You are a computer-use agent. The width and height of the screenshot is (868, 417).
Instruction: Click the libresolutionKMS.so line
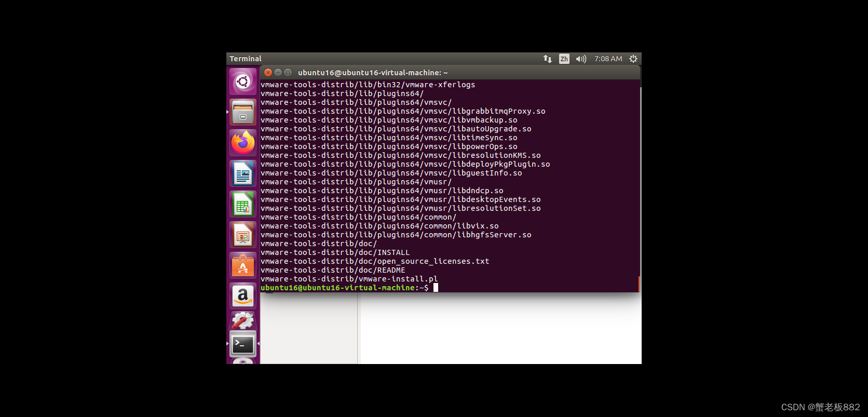(401, 155)
